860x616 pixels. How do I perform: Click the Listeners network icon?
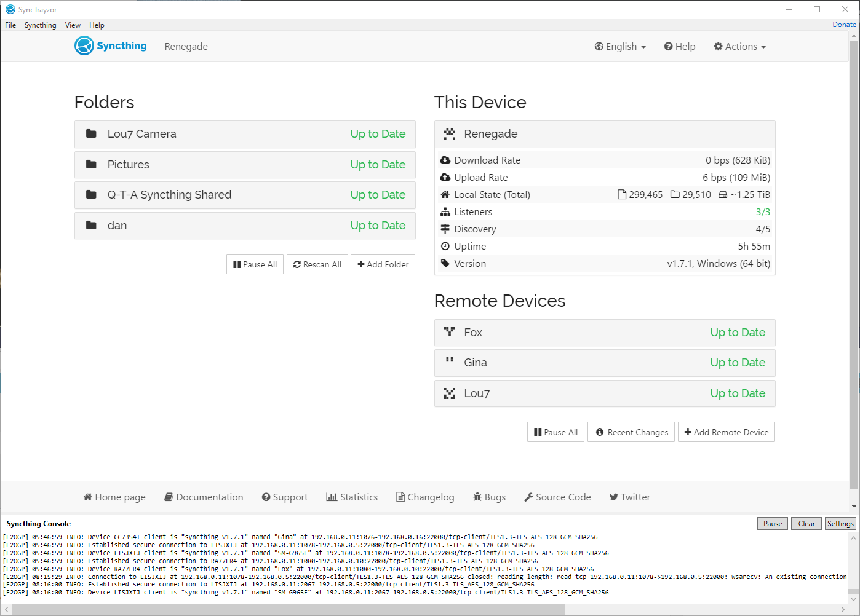click(445, 212)
